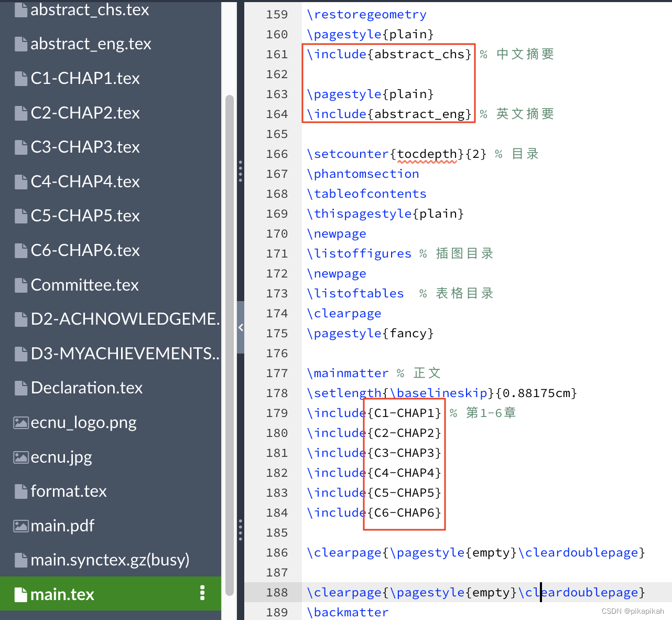The image size is (672, 620).
Task: Click the file icon beside C4-CHAP4.tex
Action: [21, 182]
